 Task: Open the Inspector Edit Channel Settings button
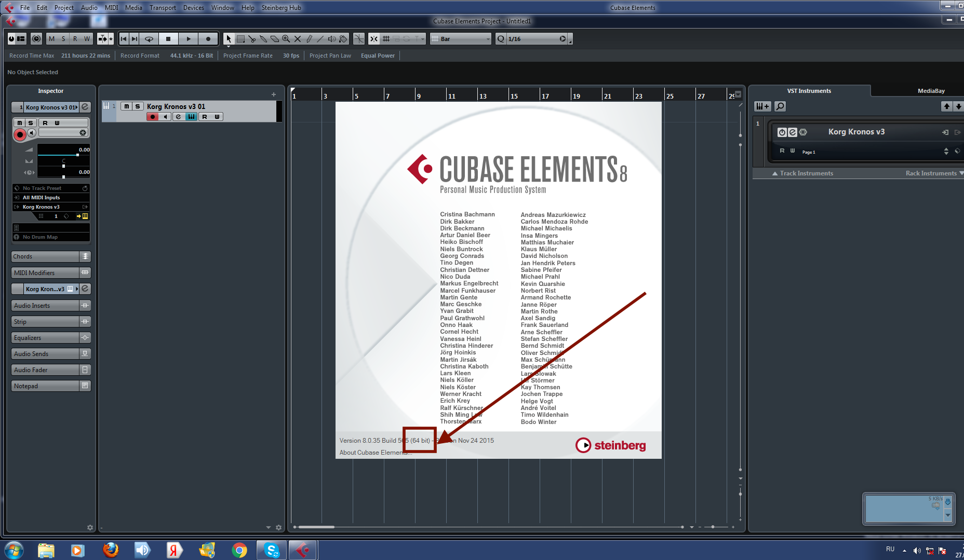pos(86,107)
